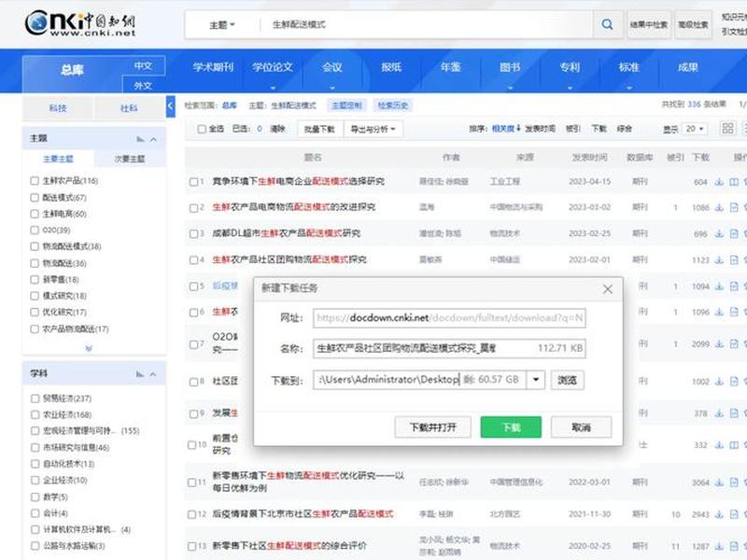
Task: Download icon for row 4 (1123 downloads)
Action: (719, 260)
